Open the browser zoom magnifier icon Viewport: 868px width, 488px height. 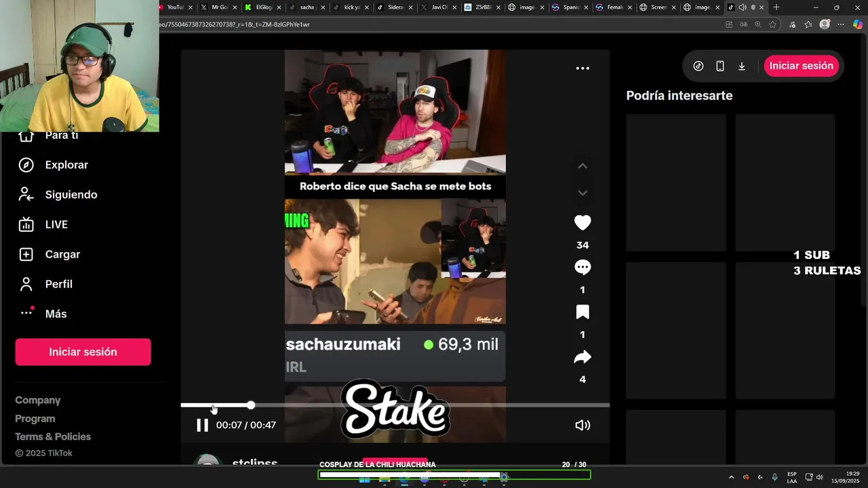757,24
